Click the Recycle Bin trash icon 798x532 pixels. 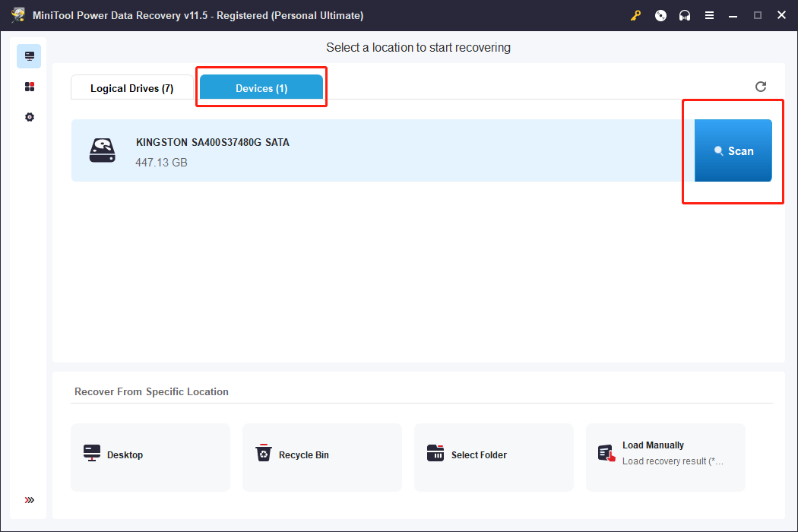264,453
